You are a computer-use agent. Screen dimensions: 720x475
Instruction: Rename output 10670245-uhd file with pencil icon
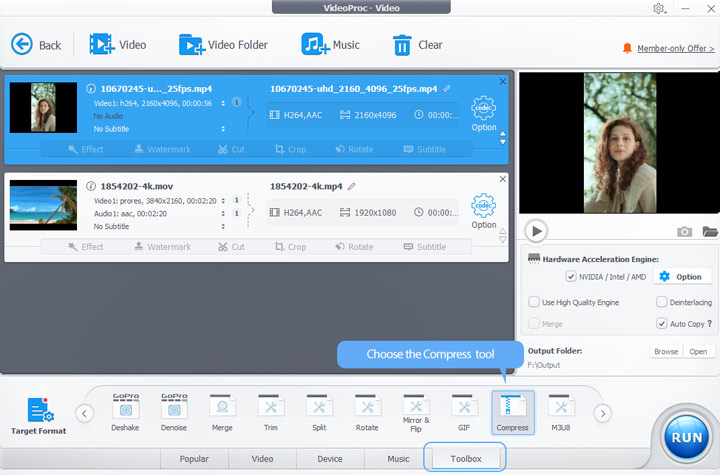click(446, 89)
